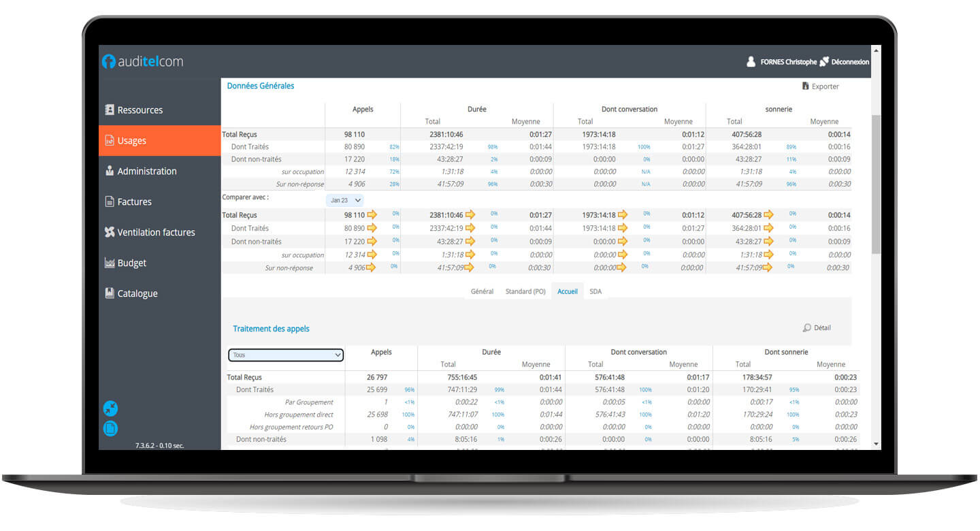Click the scrollbar down arrow
980x531 pixels.
[876, 444]
